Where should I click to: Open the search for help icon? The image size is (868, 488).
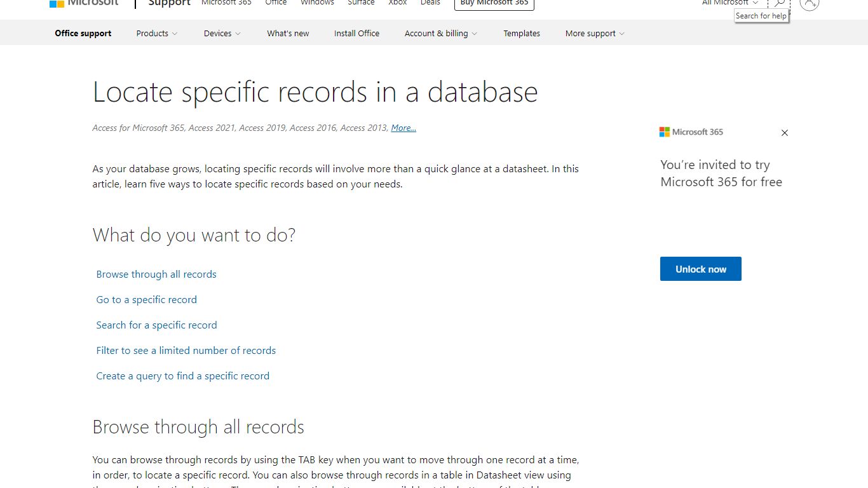(780, 3)
